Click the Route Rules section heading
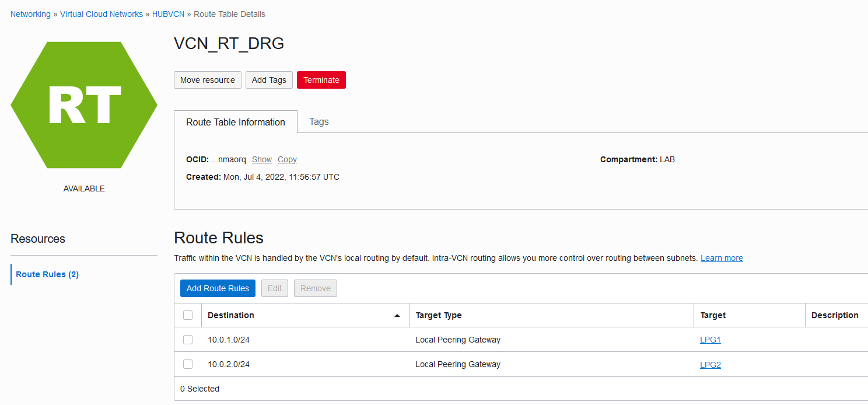This screenshot has height=405, width=868. coord(219,238)
